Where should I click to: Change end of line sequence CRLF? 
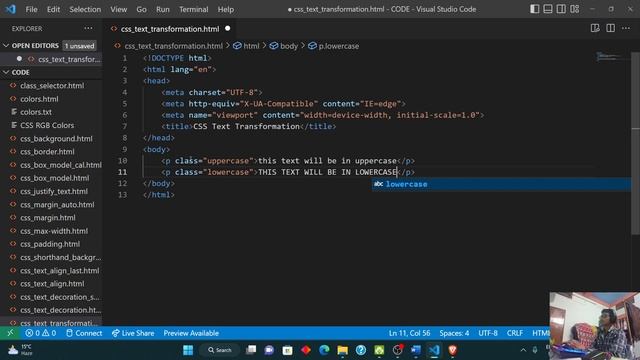[515, 333]
